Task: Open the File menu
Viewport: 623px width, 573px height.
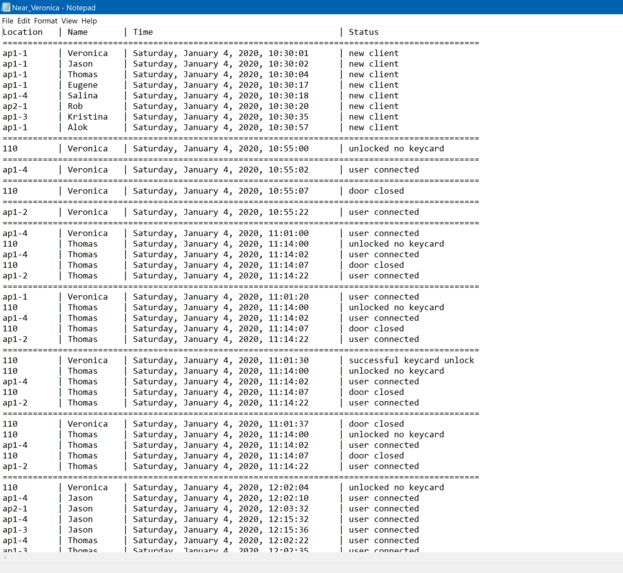Action: pyautogui.click(x=7, y=21)
